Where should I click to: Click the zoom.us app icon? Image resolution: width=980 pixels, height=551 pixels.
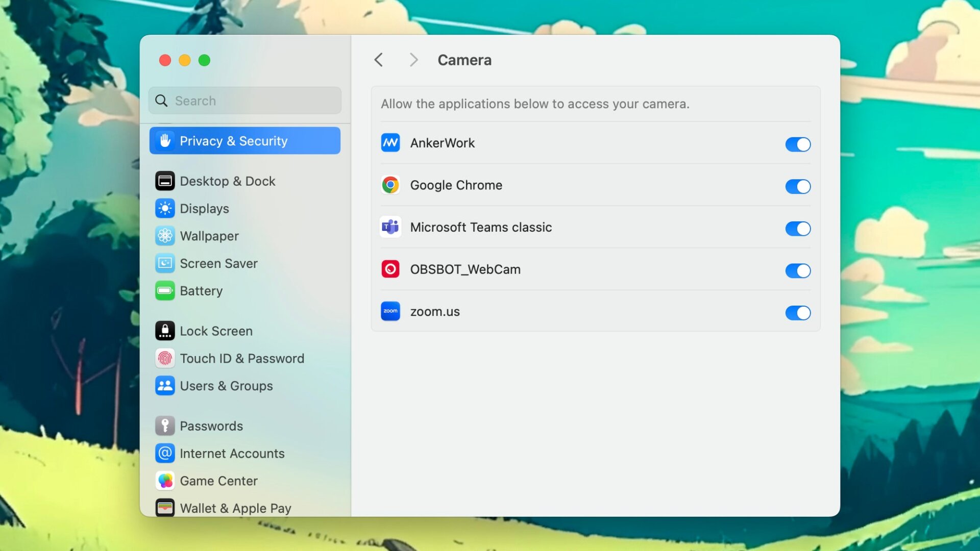390,311
